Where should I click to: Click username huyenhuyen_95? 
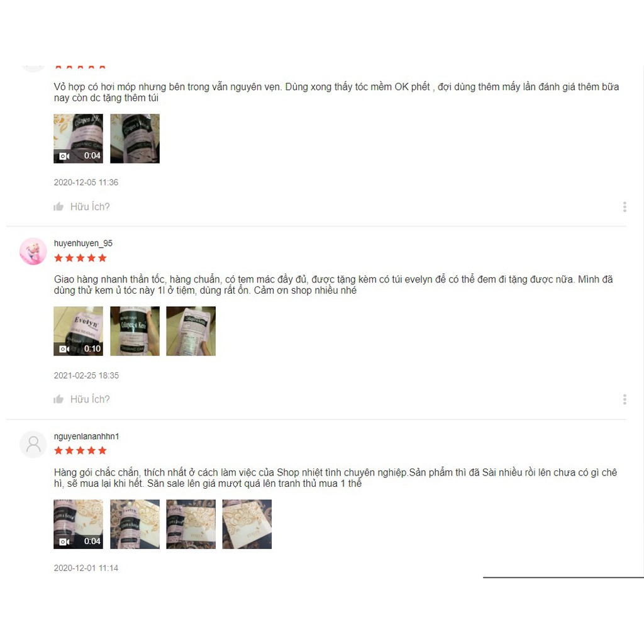coord(84,243)
